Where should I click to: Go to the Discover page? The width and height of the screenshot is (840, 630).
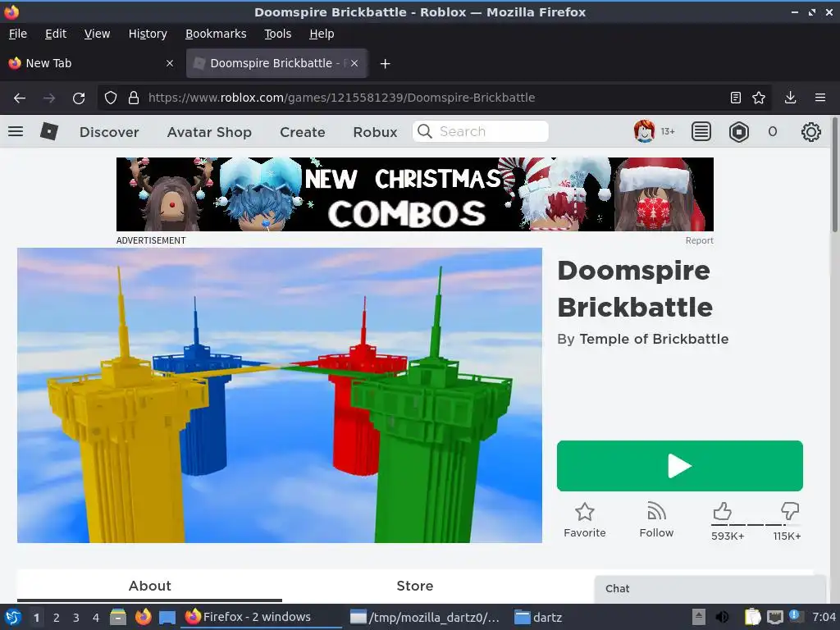pos(109,132)
